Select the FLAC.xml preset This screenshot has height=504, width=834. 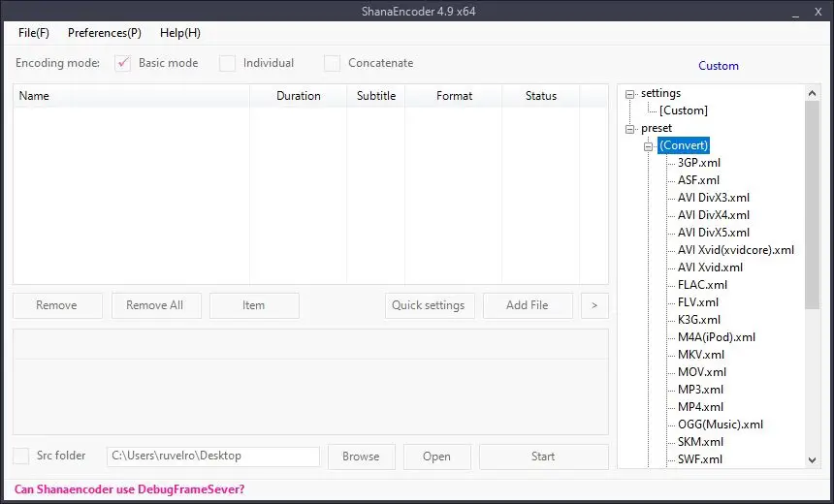click(x=702, y=285)
